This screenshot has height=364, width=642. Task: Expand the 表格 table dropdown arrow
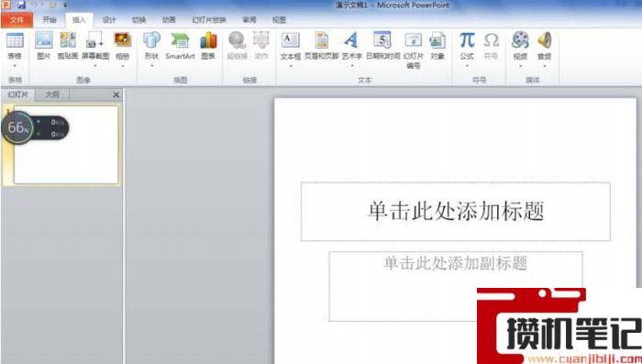click(15, 65)
